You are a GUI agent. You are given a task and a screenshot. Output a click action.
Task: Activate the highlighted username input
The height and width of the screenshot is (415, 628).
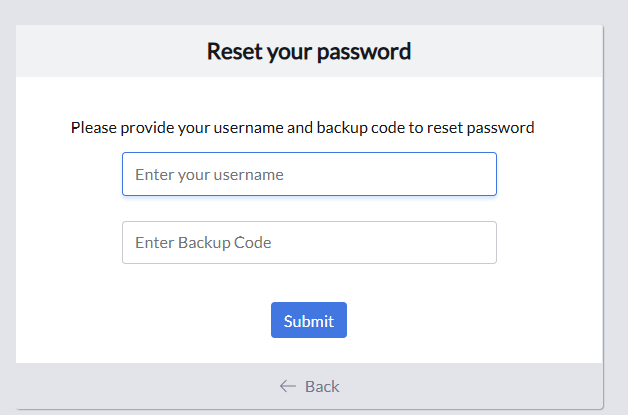click(x=309, y=174)
